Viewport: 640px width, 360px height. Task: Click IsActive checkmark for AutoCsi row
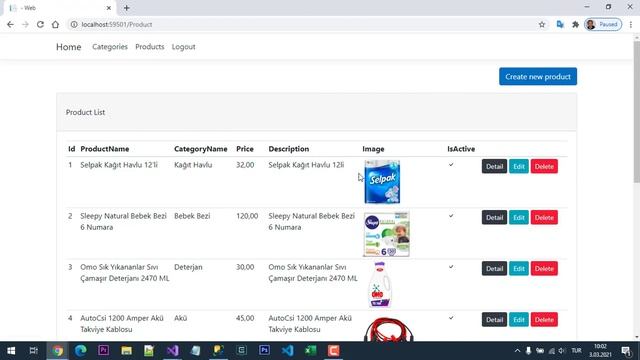pos(451,318)
